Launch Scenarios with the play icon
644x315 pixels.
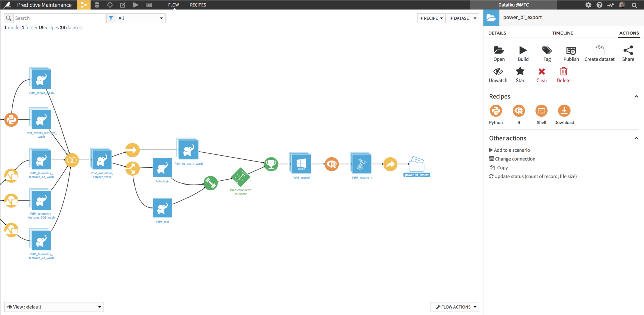pyautogui.click(x=136, y=5)
